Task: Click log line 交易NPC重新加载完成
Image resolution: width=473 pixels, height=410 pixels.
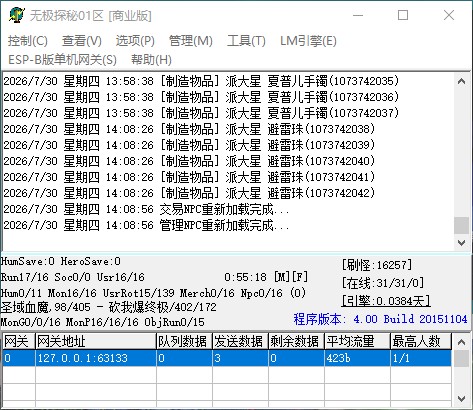Action: [x=146, y=209]
